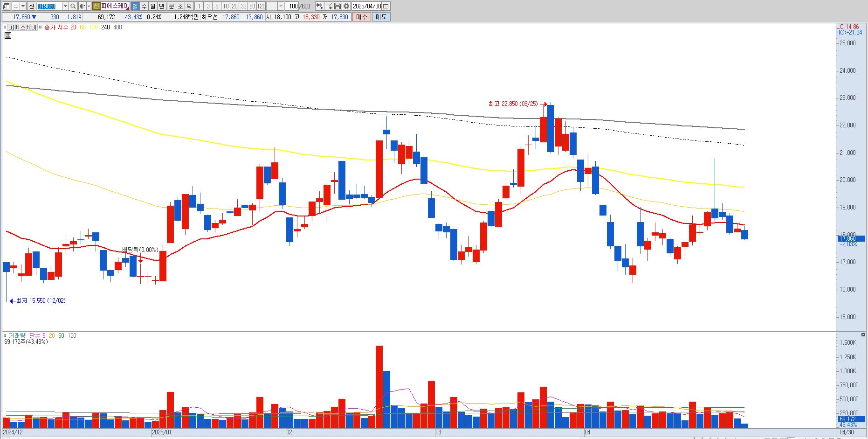Click the line tool icon near save

pyautogui.click(x=329, y=6)
